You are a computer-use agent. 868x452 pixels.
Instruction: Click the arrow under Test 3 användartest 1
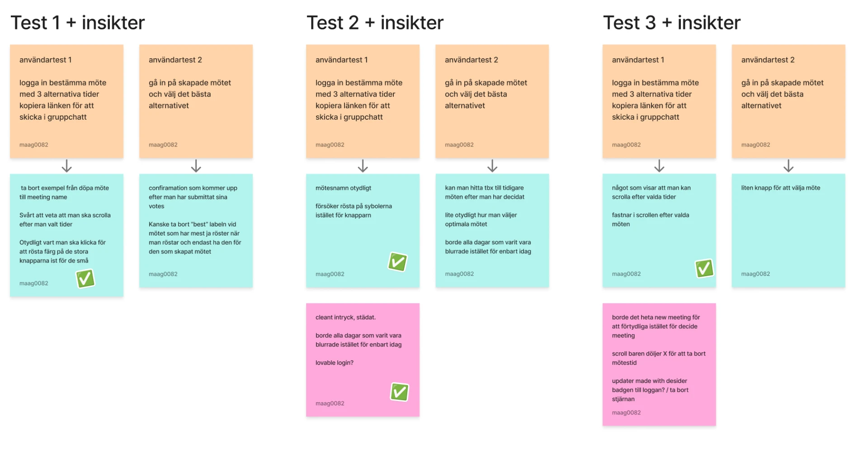[x=659, y=166]
